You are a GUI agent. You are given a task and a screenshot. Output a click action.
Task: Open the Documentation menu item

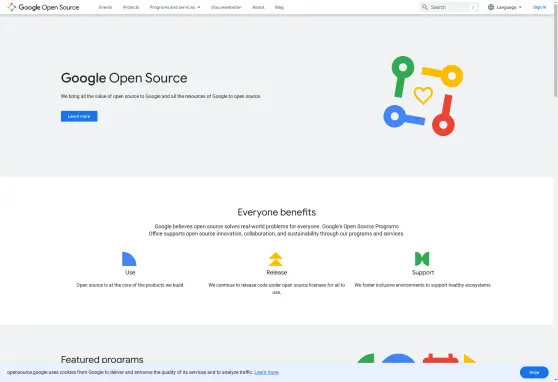(226, 7)
